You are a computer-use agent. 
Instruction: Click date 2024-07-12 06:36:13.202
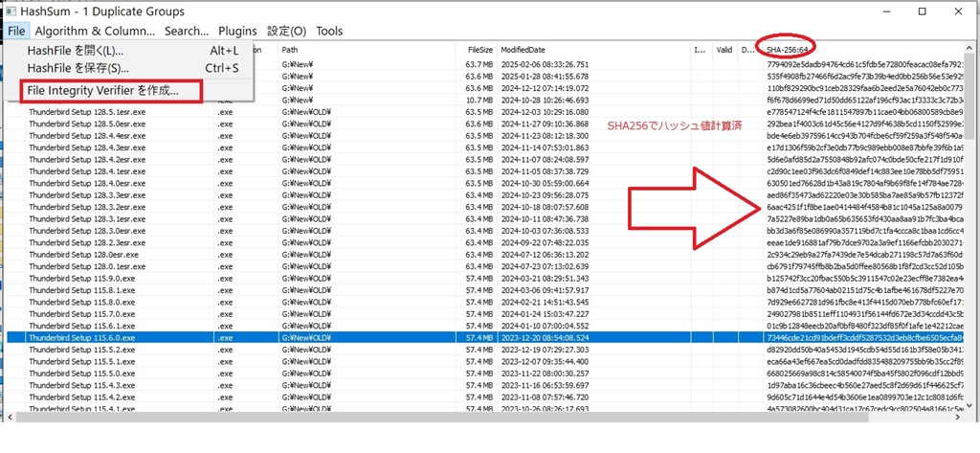tap(545, 255)
